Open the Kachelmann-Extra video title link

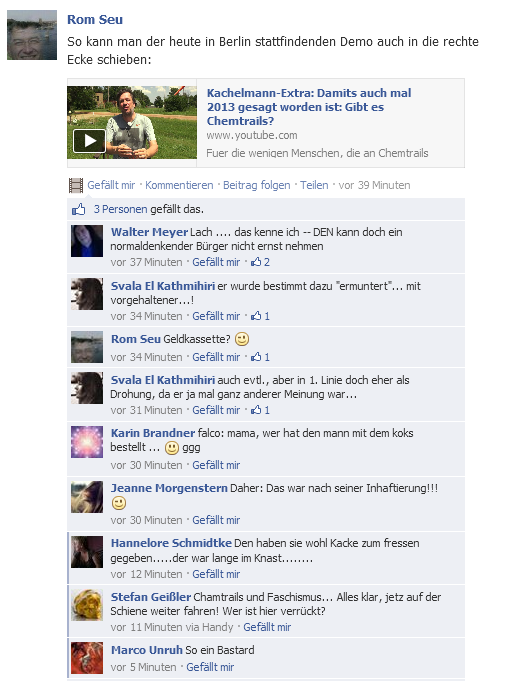[x=309, y=107]
